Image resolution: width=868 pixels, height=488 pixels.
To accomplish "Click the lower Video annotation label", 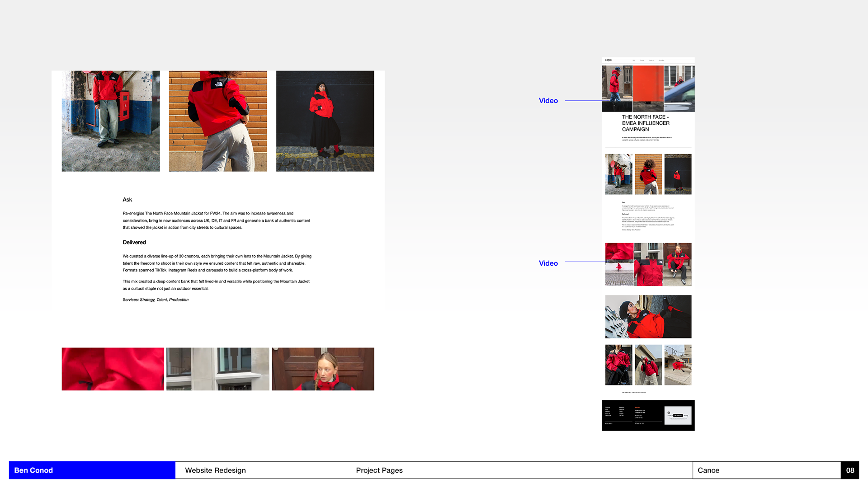I will click(x=548, y=263).
